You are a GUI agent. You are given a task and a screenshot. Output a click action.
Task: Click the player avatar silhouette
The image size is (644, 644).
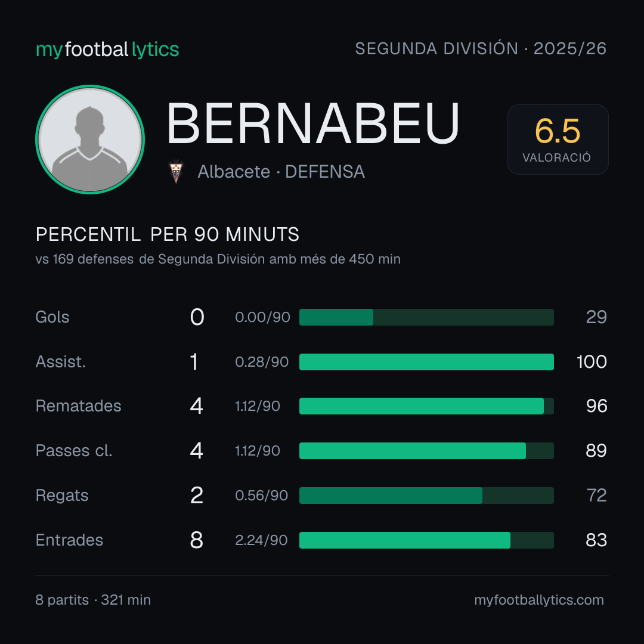coord(90,139)
